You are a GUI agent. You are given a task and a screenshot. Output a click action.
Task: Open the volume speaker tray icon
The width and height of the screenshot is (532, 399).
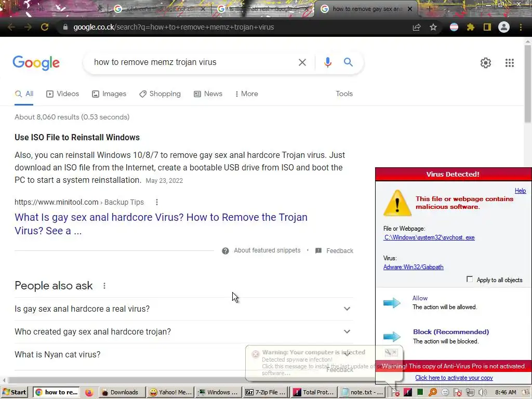pos(482,393)
